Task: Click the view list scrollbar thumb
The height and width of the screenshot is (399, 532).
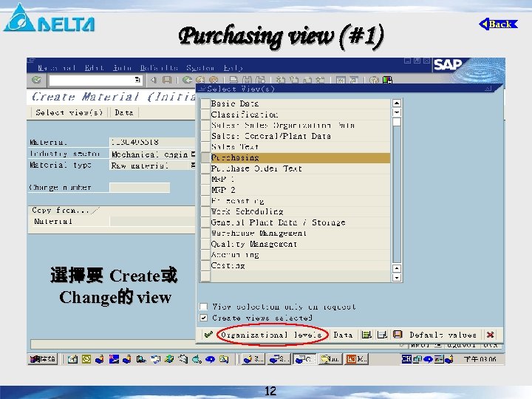Action: 397,122
